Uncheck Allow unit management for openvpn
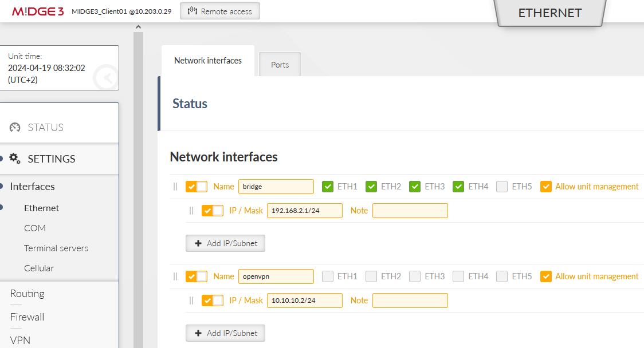 (546, 276)
